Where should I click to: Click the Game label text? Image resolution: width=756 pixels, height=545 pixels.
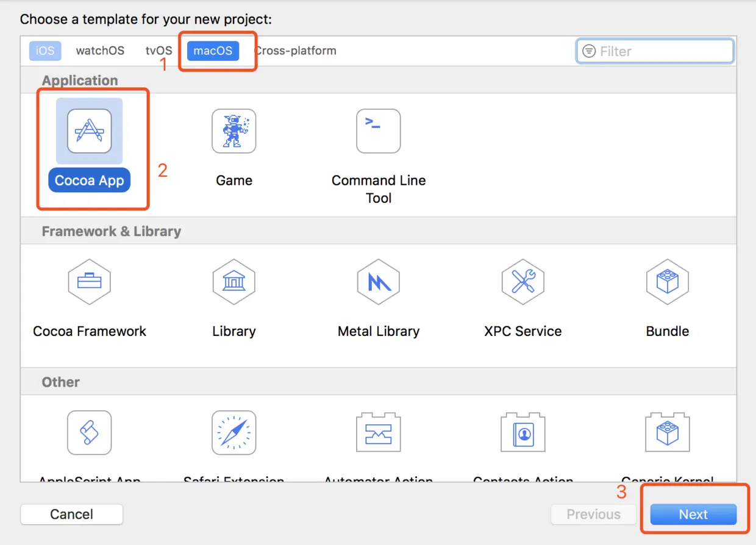pos(234,180)
